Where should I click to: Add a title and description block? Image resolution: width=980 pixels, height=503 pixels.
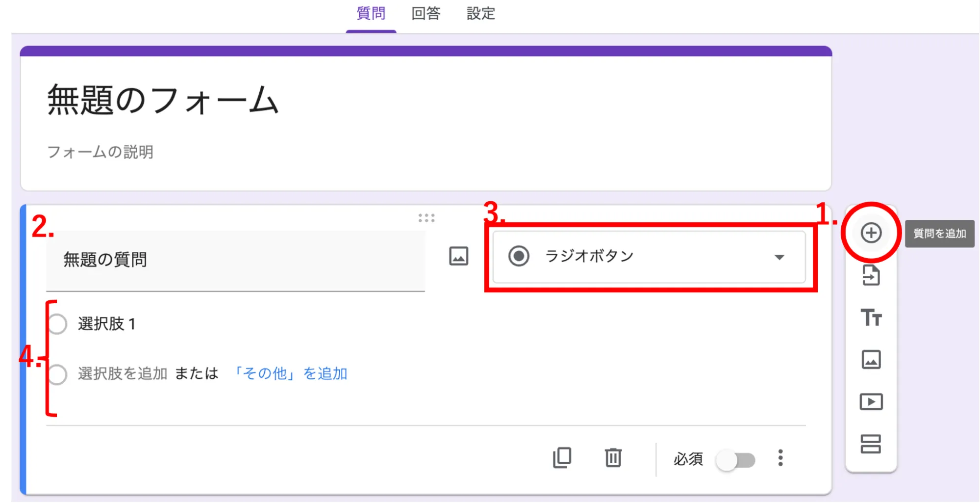(871, 318)
